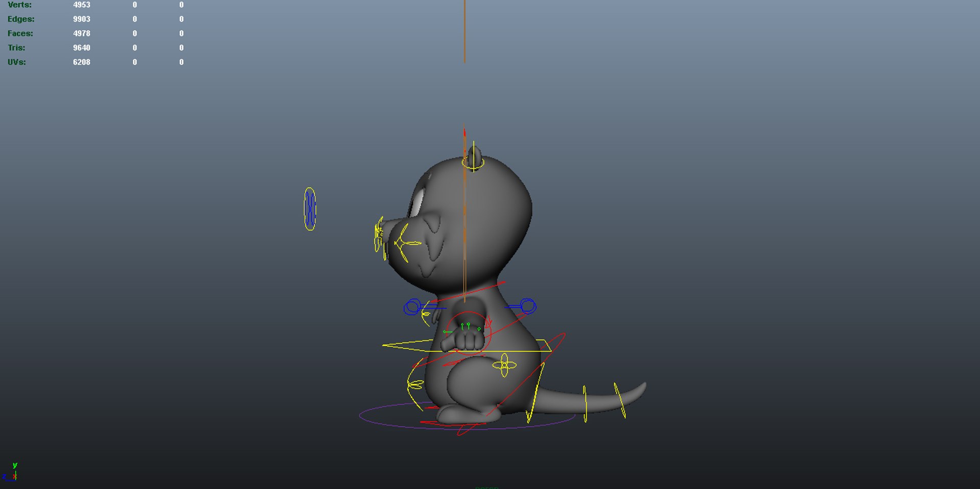This screenshot has height=489, width=980.
Task: Click the XYZ axis gizmo in the corner
Action: coord(10,472)
